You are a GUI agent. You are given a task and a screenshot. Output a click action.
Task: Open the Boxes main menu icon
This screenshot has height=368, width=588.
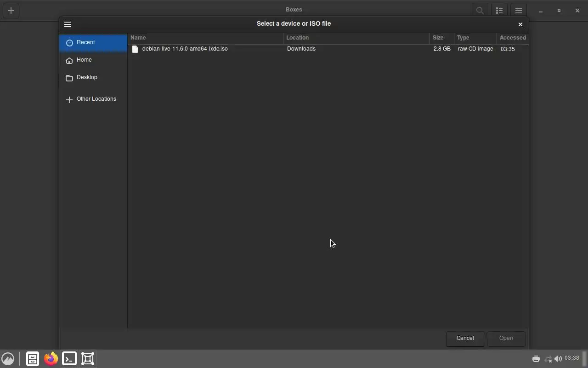pos(519,11)
